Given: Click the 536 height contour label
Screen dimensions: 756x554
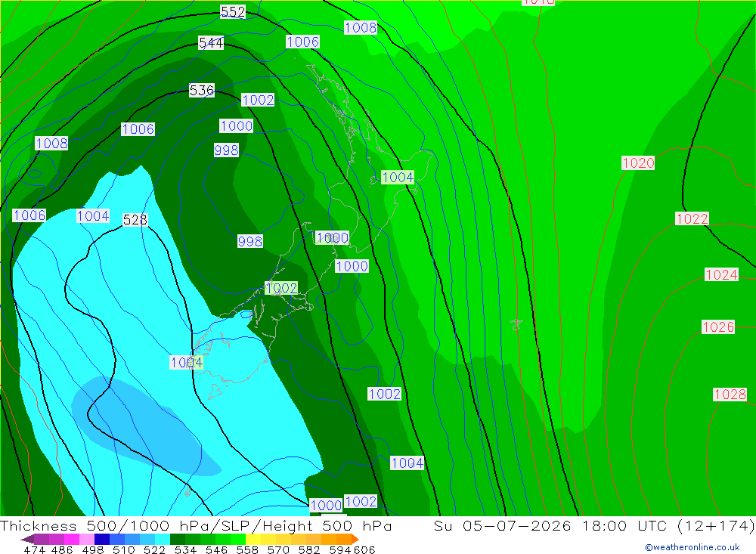Looking at the screenshot, I should 202,90.
